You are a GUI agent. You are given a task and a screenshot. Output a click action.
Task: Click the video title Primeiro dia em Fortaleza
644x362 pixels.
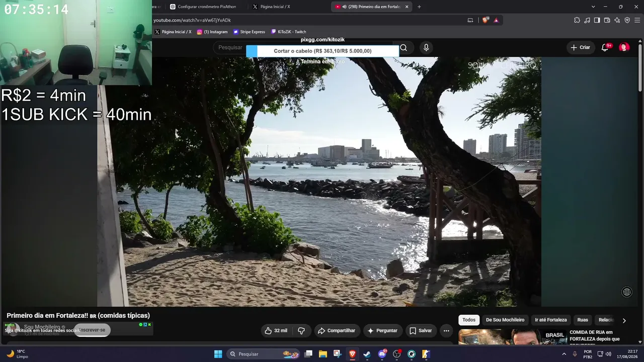click(78, 315)
